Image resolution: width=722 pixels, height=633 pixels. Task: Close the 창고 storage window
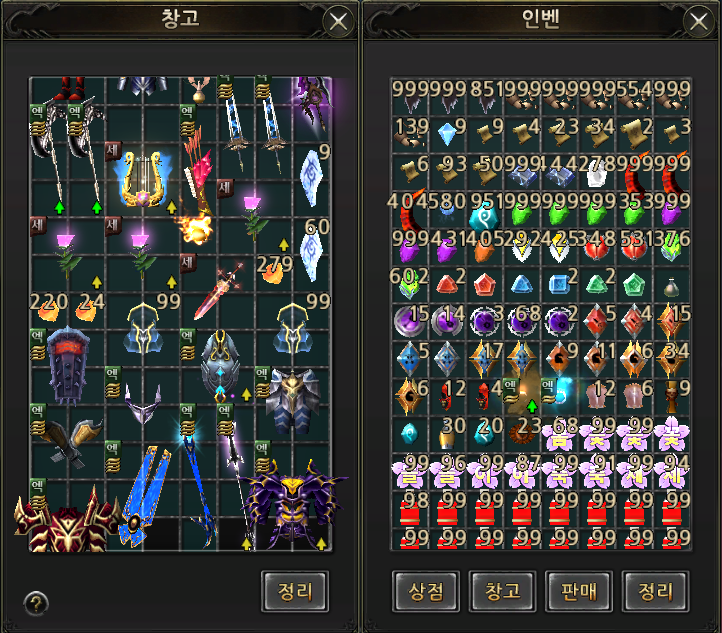pos(338,21)
